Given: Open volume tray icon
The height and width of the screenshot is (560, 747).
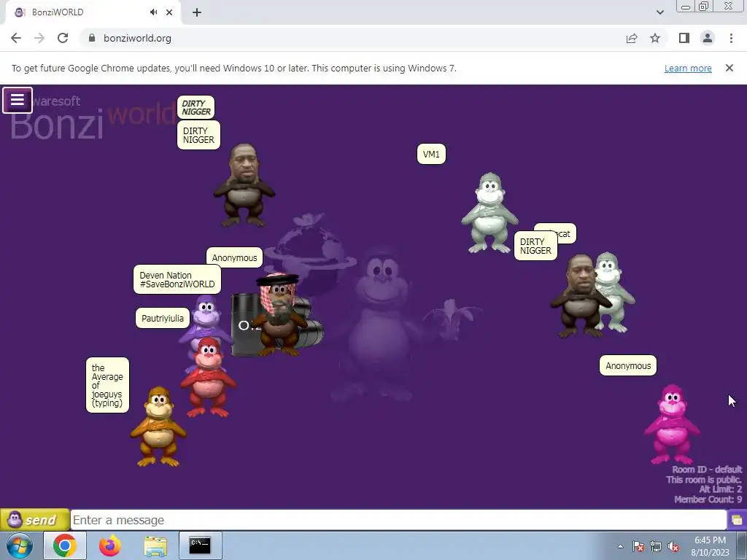Looking at the screenshot, I should tap(673, 546).
